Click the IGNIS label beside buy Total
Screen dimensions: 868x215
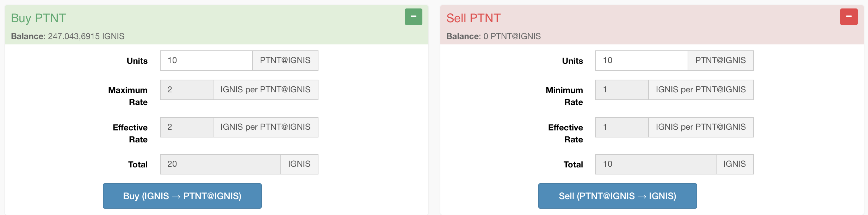(x=299, y=164)
